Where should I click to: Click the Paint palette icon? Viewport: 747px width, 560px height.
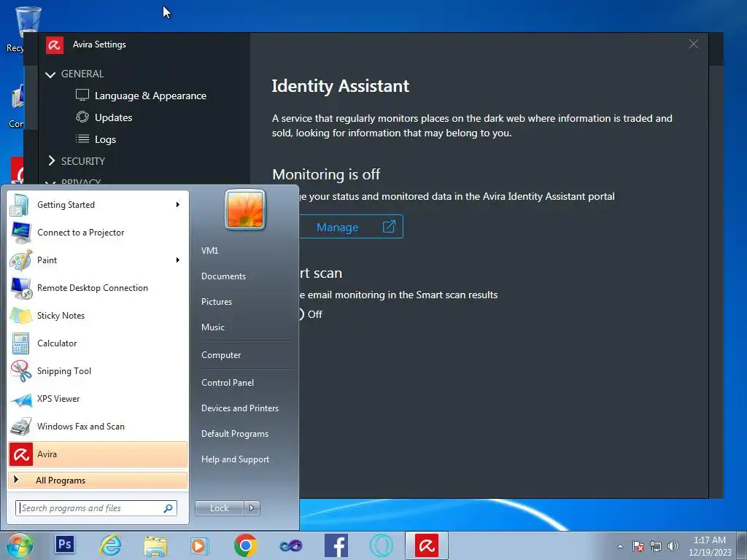[x=20, y=260]
